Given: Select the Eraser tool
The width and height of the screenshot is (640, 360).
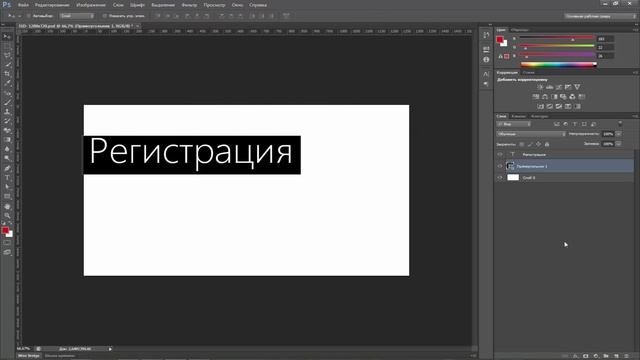Looking at the screenshot, I should [x=7, y=130].
